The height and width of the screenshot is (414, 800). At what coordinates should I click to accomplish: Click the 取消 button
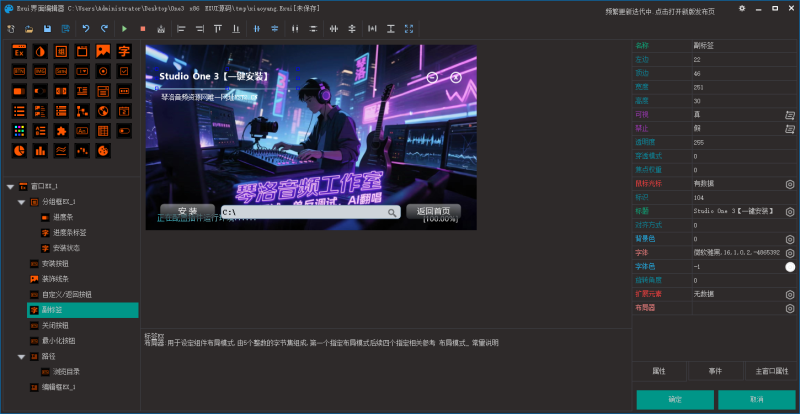tap(757, 400)
